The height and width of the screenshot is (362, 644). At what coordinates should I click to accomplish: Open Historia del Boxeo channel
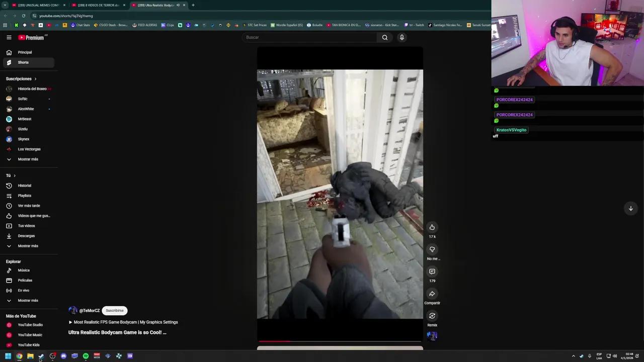click(x=28, y=89)
